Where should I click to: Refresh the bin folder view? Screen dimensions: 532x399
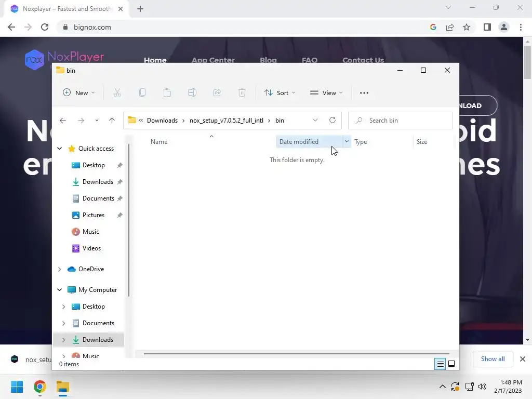tap(332, 120)
